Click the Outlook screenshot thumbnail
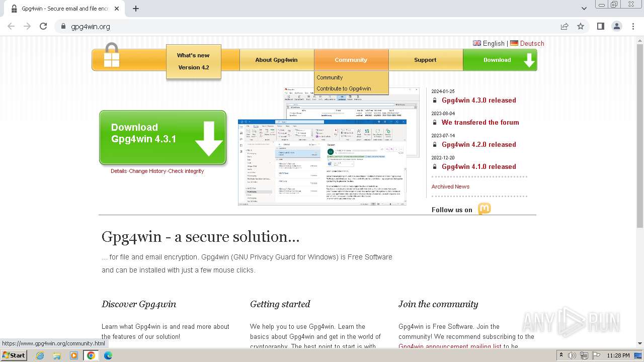 (322, 162)
